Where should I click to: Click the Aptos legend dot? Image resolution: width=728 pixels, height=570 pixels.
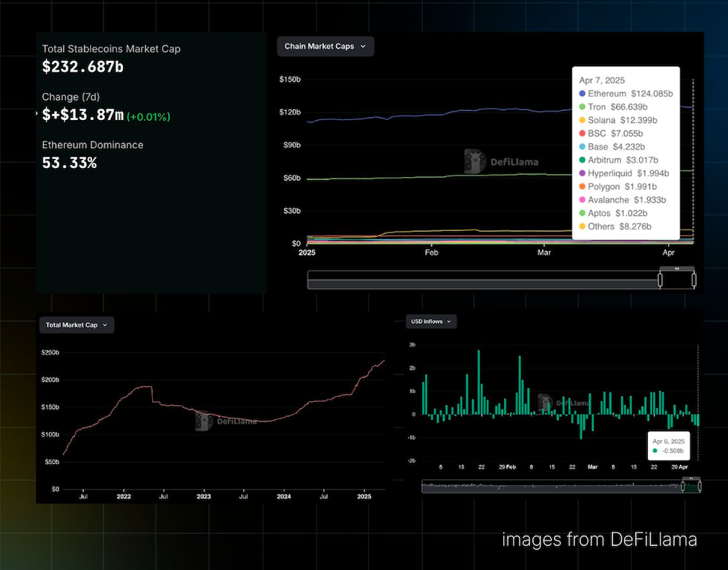[x=582, y=213]
